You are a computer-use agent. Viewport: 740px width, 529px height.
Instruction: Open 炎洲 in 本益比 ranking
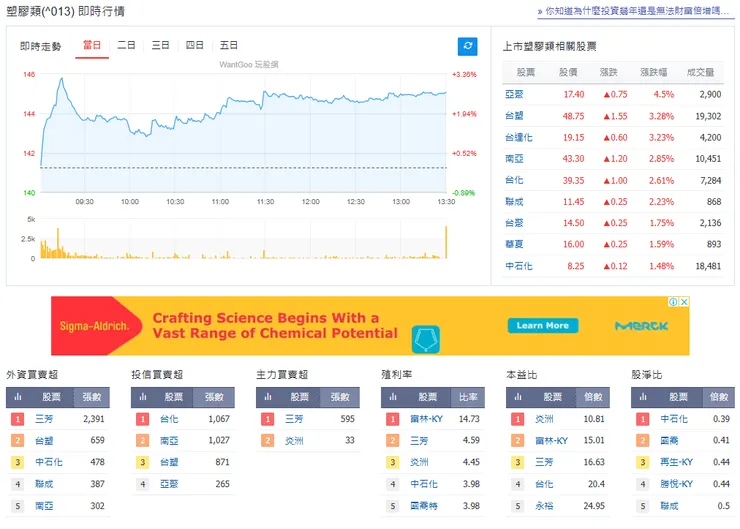click(x=544, y=419)
